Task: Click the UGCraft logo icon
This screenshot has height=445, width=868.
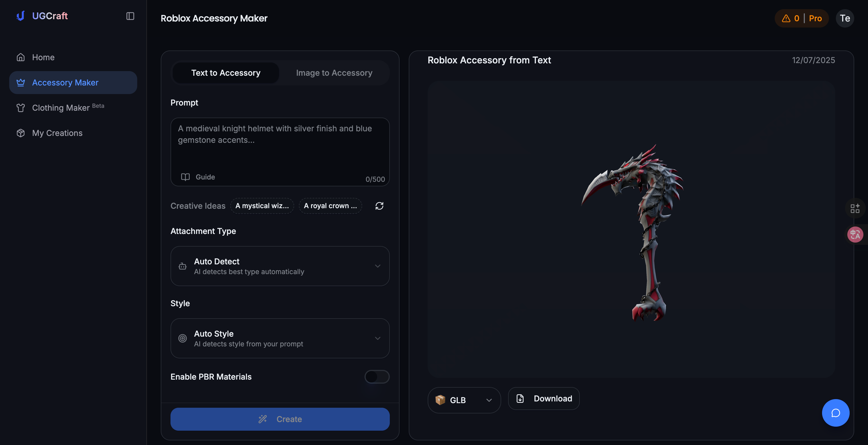Action: [20, 16]
